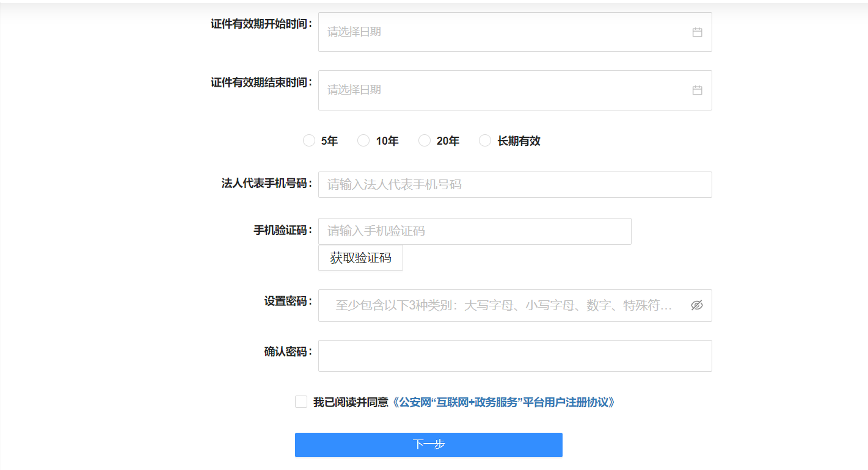
Task: Open the 平台用户注册协议 agreement link
Action: (x=505, y=402)
